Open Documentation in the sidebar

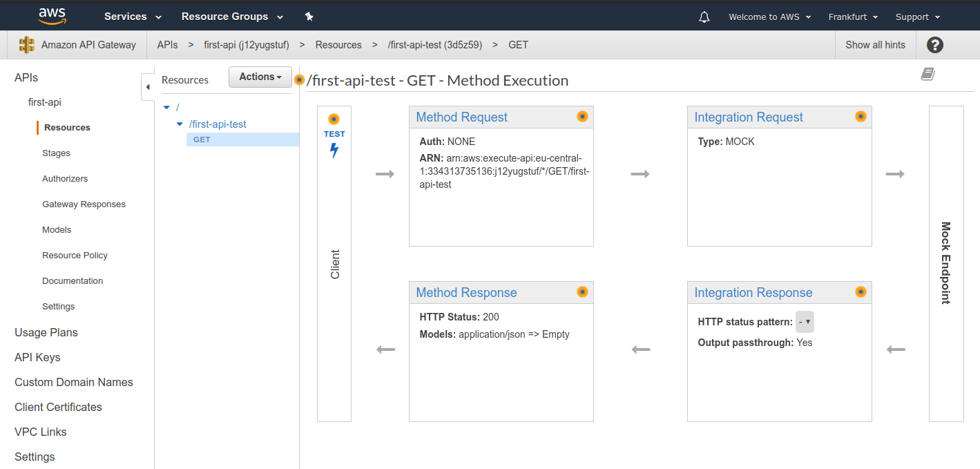73,281
